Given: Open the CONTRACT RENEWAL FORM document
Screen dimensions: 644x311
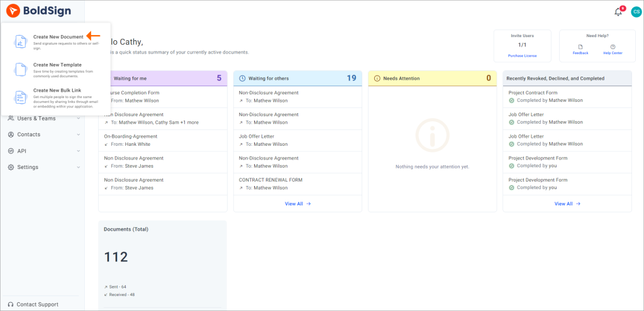Looking at the screenshot, I should (270, 180).
